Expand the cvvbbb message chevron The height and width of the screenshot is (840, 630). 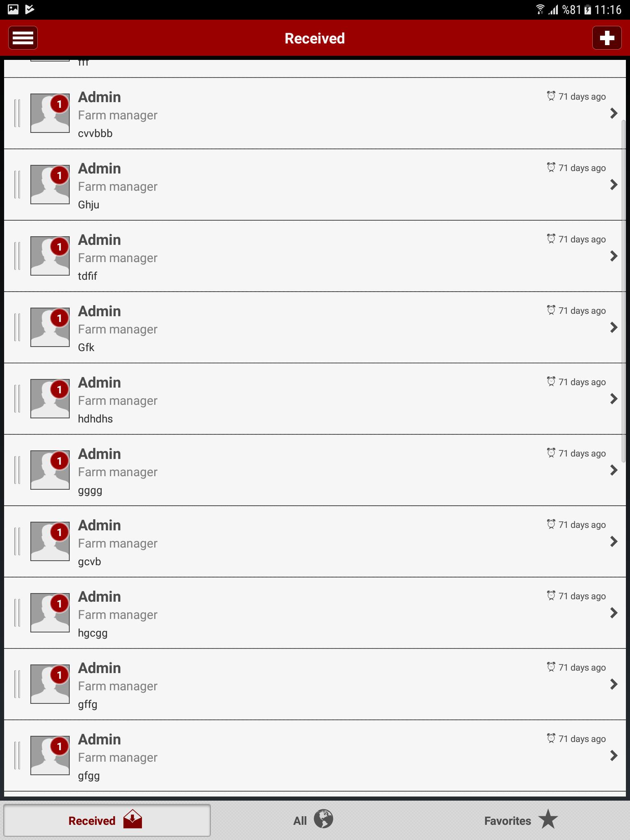tap(614, 113)
